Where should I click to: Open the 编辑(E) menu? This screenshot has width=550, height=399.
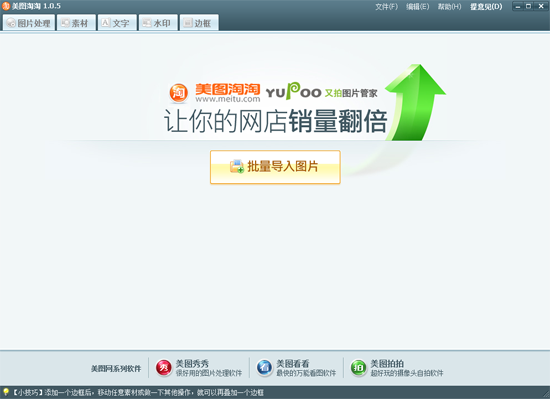418,7
